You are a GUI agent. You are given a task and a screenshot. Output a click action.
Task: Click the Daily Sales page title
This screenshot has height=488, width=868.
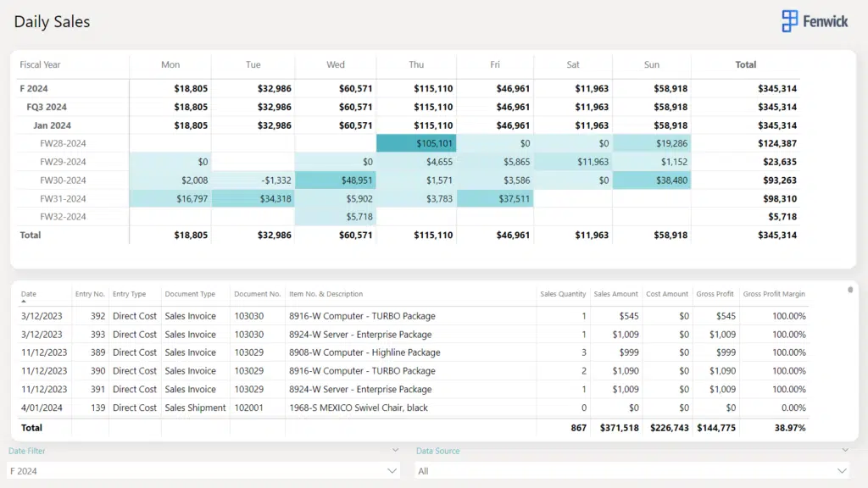pyautogui.click(x=52, y=22)
